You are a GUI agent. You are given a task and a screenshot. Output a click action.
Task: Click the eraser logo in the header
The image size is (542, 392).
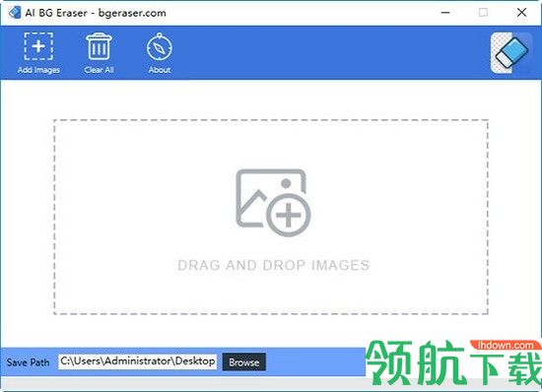(511, 52)
